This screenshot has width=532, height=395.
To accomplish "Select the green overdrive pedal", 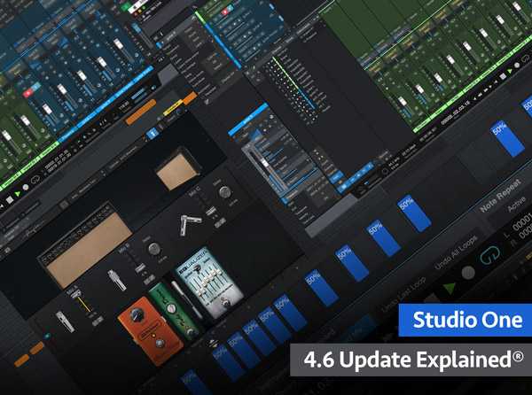I will (173, 310).
